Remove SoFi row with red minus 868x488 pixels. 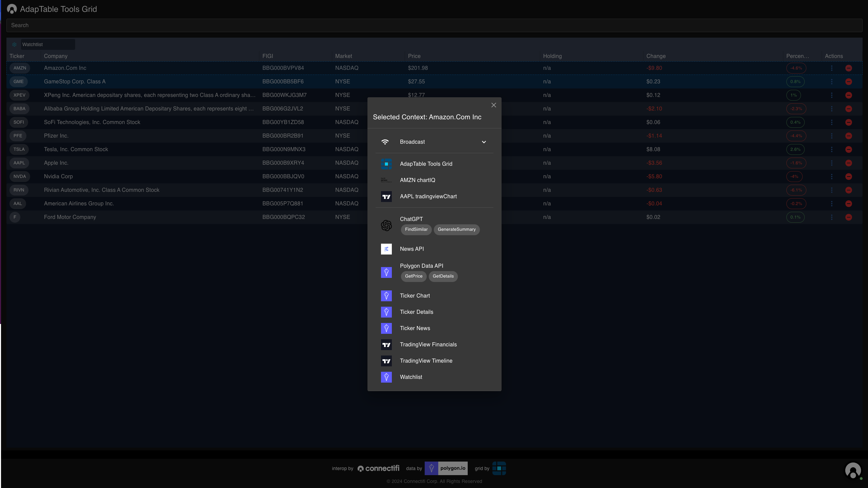coord(849,122)
